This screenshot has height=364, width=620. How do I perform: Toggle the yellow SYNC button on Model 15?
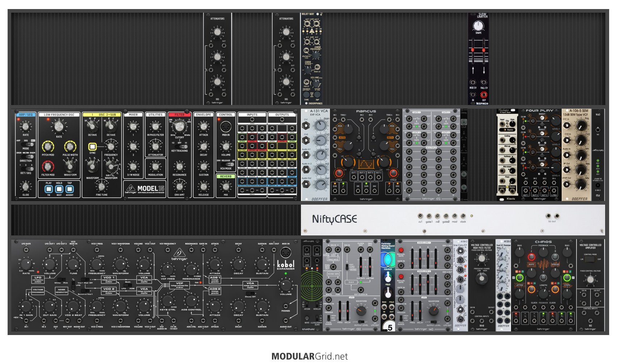92,147
